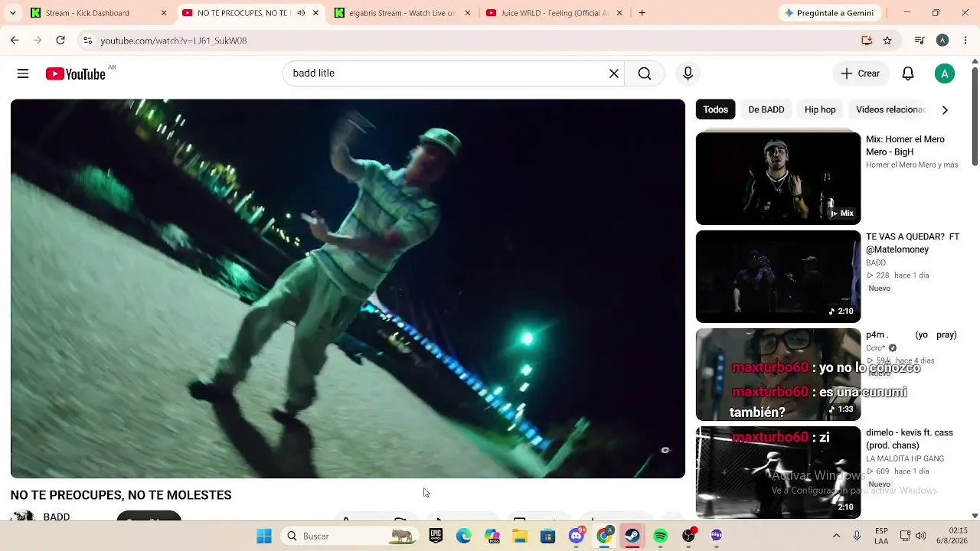The width and height of the screenshot is (980, 551).
Task: Open the TE VAS A QUEDAR? thumbnail
Action: 778,276
